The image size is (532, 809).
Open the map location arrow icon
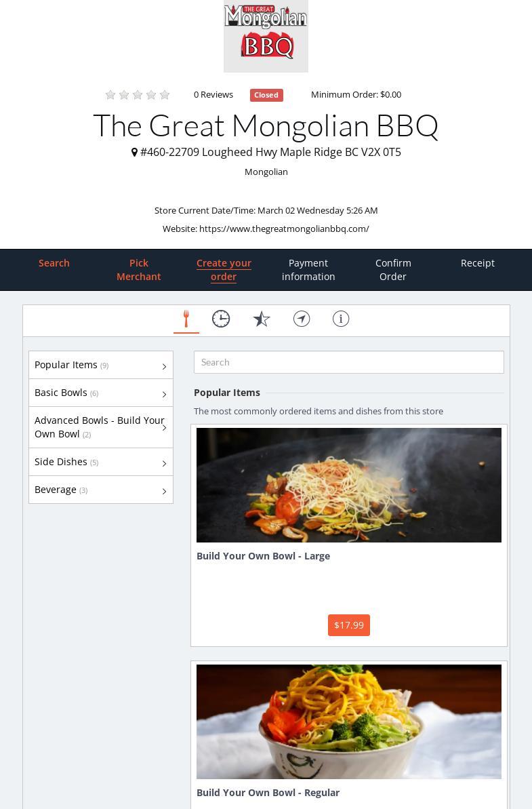click(302, 319)
